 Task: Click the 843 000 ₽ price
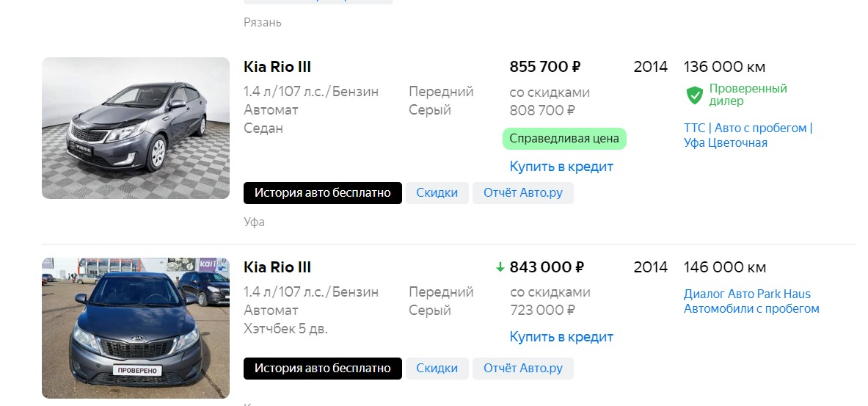pyautogui.click(x=547, y=267)
